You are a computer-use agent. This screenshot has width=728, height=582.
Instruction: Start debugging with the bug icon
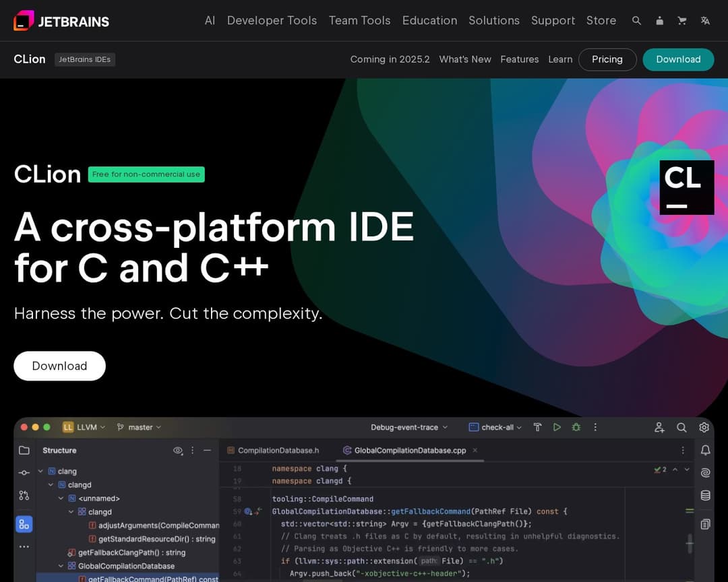click(x=576, y=427)
